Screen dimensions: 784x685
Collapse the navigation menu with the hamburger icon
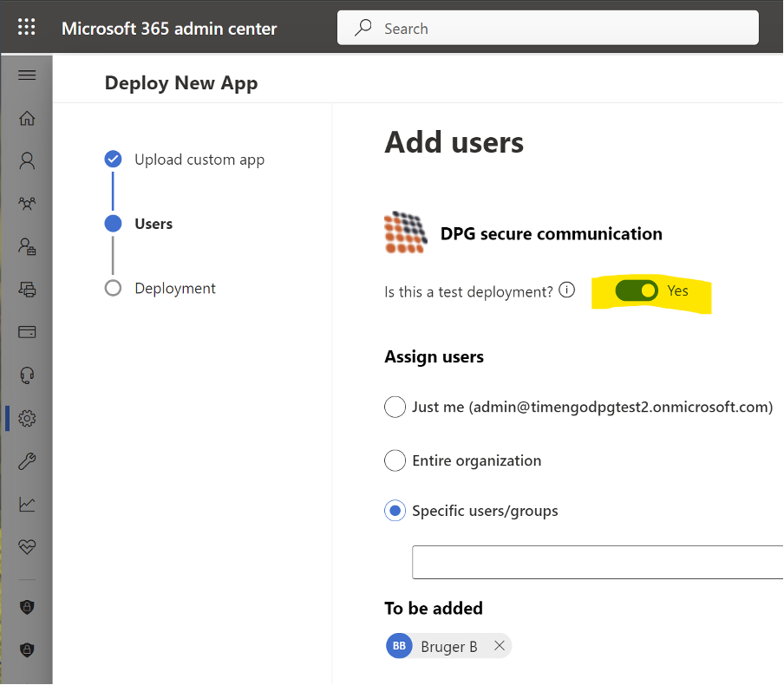(27, 75)
